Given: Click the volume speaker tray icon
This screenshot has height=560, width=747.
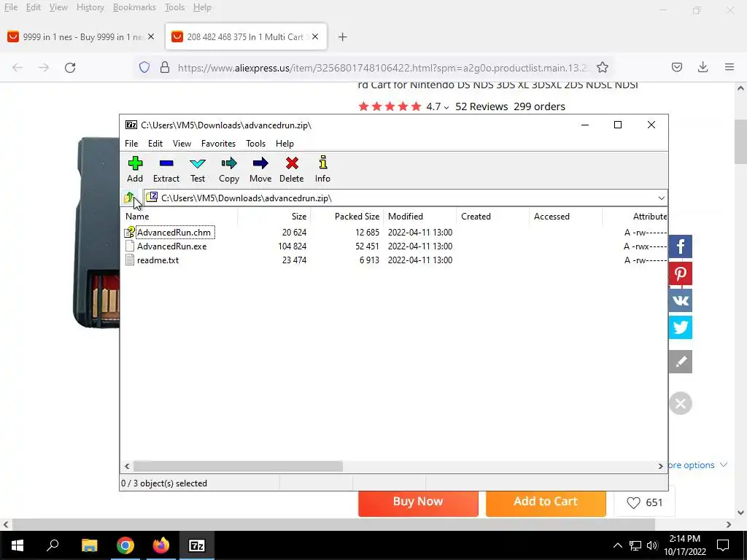Looking at the screenshot, I should click(x=652, y=545).
